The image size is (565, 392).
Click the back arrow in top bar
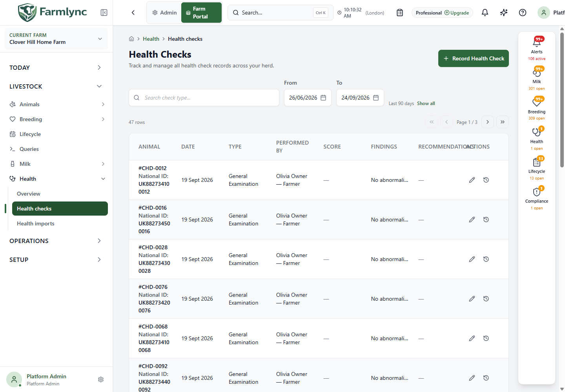(133, 13)
